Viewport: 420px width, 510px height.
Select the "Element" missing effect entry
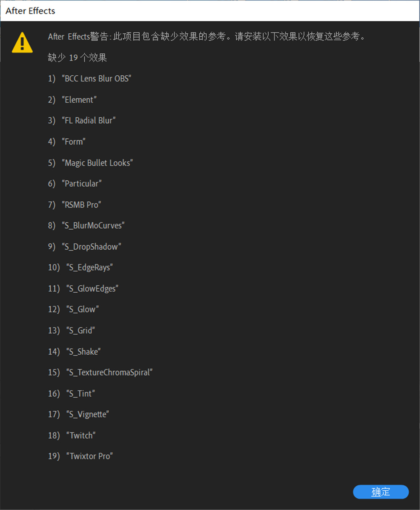pos(79,100)
